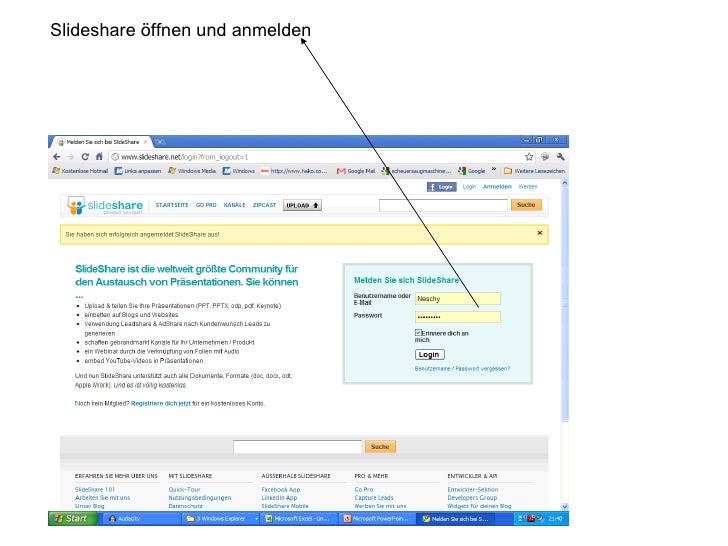This screenshot has height=546, width=728.
Task: Open the Capture Leads footer link
Action: coord(374,498)
